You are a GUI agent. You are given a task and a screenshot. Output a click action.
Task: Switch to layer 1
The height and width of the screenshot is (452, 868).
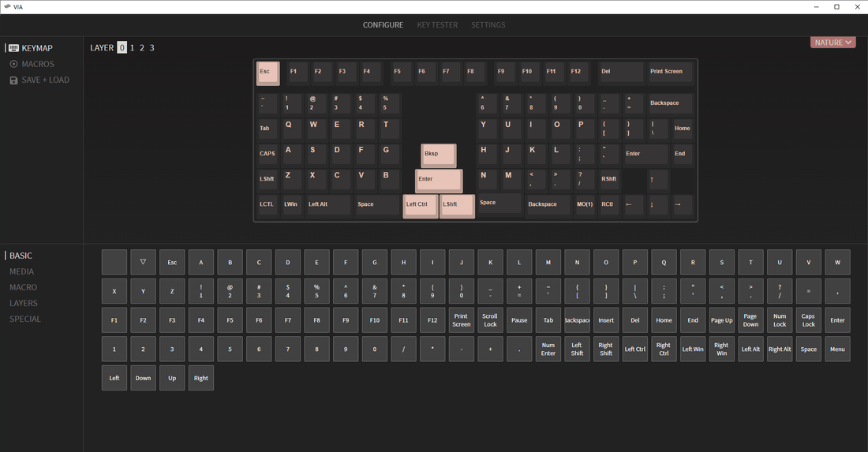coord(132,48)
